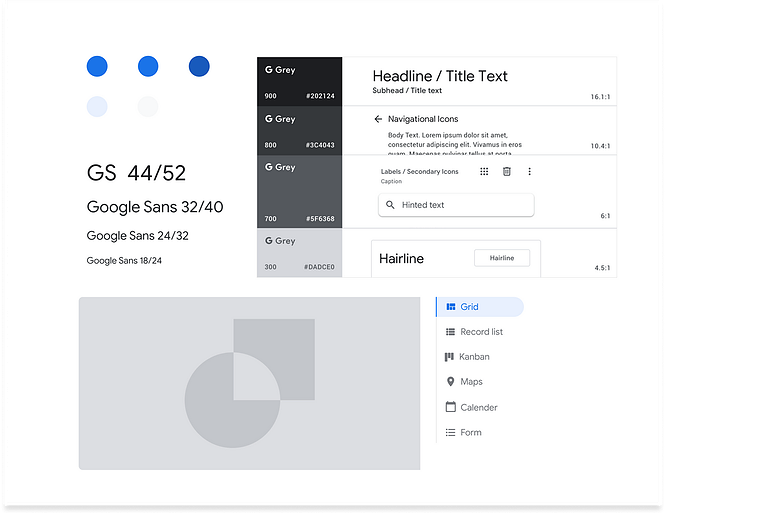Click the Labels / Secondary Icons label
The image size is (759, 514).
tap(419, 171)
